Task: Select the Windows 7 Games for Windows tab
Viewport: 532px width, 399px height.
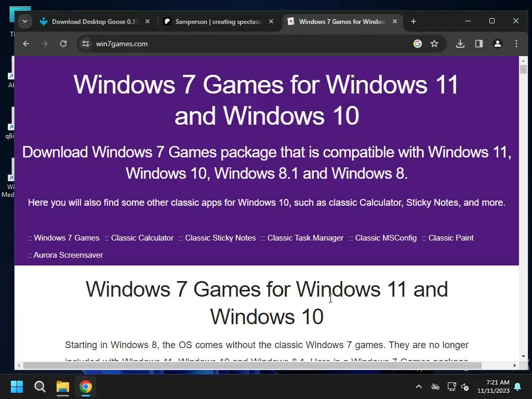Action: [x=342, y=22]
